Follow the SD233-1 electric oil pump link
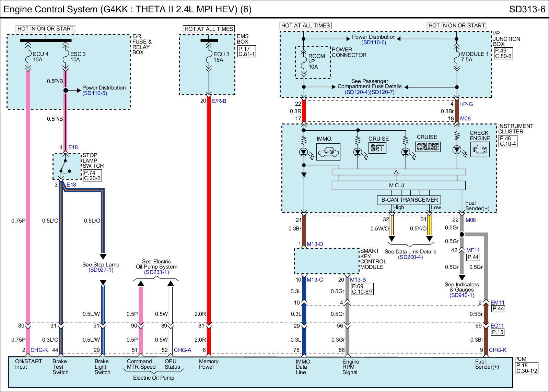Image resolution: width=549 pixels, height=392 pixels. 156,272
